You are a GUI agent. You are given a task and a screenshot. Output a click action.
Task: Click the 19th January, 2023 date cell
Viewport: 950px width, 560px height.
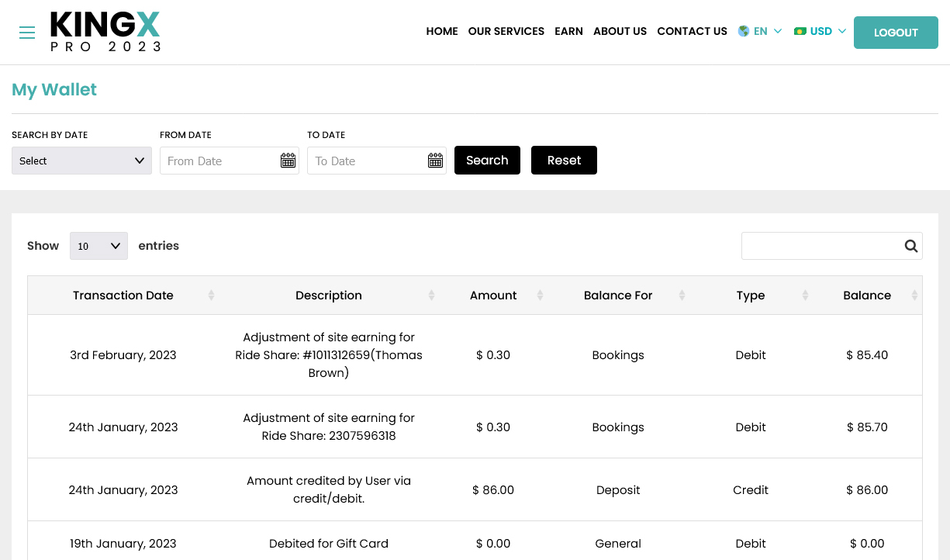pyautogui.click(x=123, y=544)
